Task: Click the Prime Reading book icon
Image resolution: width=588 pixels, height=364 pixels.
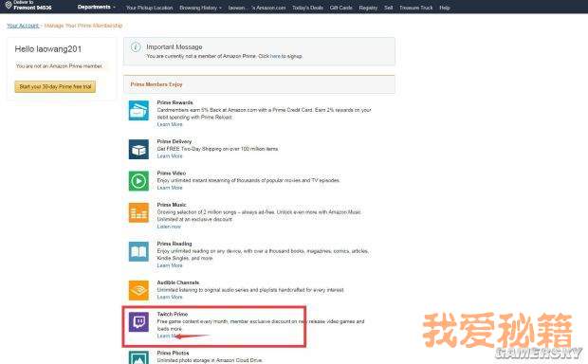Action: point(138,251)
